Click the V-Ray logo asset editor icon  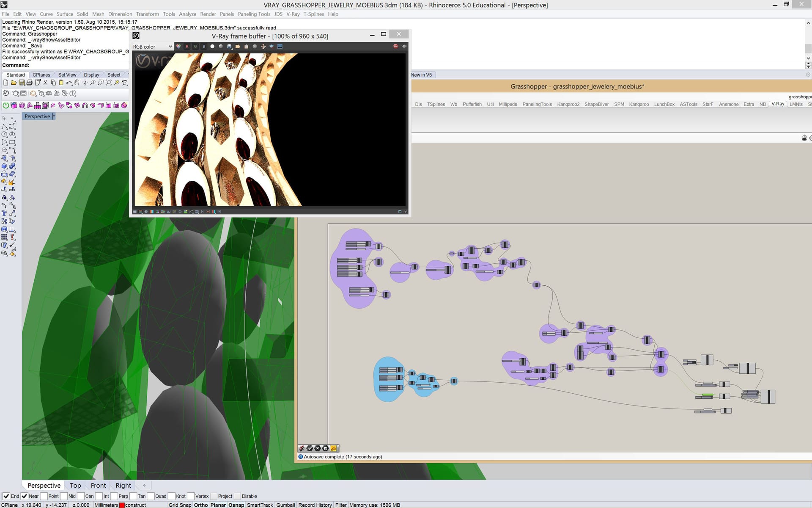point(6,93)
